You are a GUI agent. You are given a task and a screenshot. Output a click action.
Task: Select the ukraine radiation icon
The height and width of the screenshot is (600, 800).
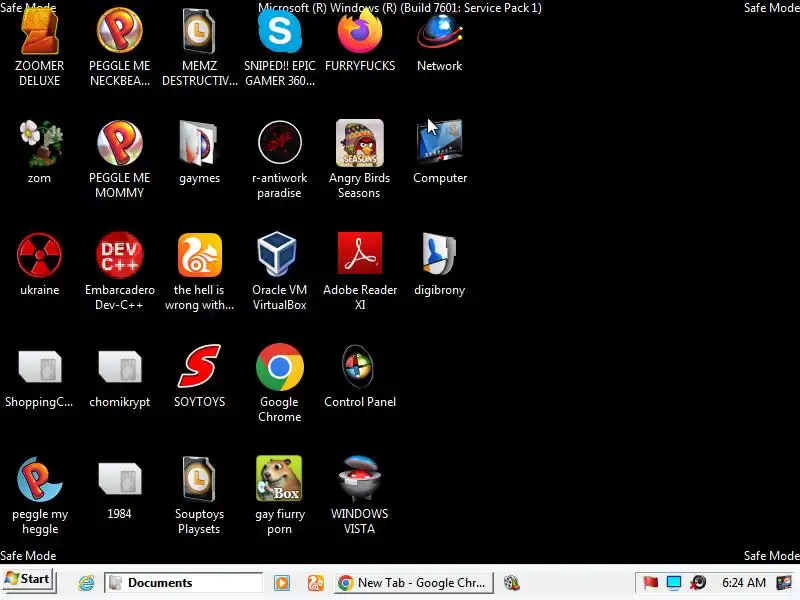(39, 255)
